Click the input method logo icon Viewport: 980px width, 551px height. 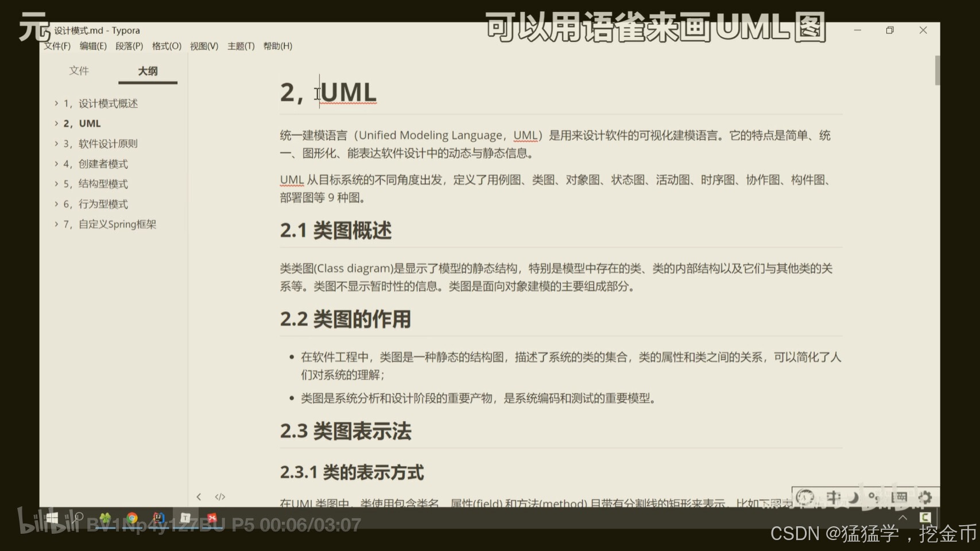(x=805, y=497)
